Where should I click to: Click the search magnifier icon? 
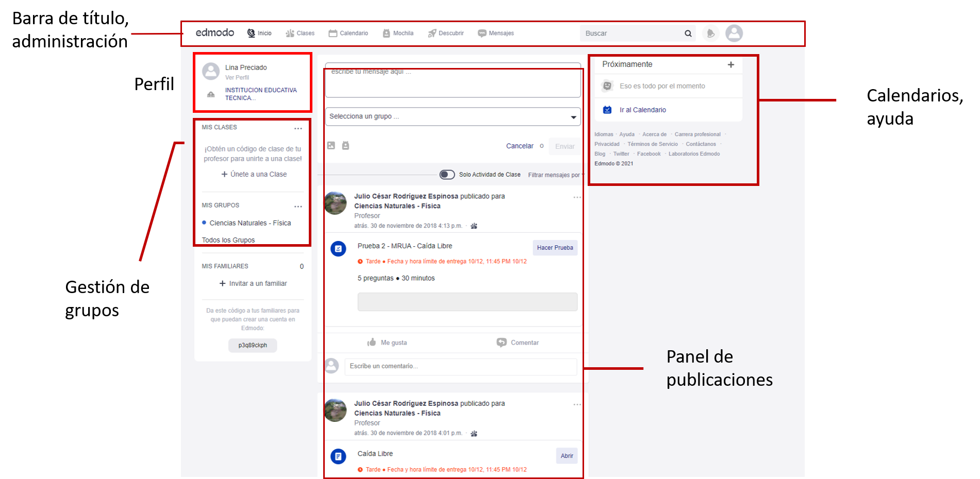(688, 33)
